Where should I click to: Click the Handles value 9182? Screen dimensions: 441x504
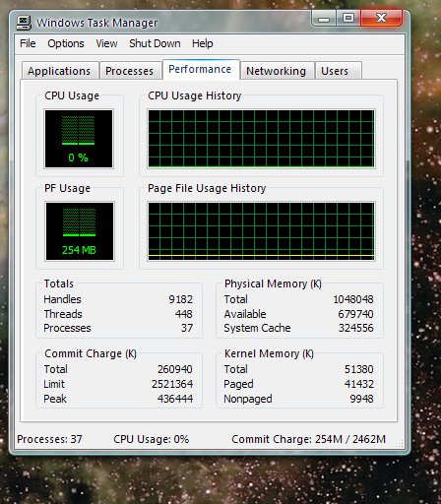[180, 299]
